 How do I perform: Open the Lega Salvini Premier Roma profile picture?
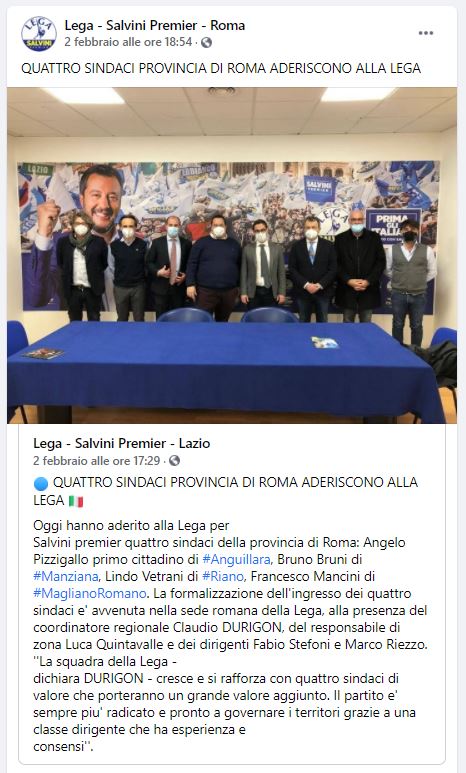pyautogui.click(x=39, y=33)
